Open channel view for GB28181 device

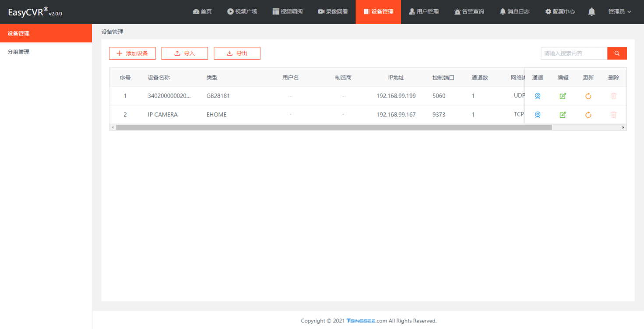click(x=538, y=96)
